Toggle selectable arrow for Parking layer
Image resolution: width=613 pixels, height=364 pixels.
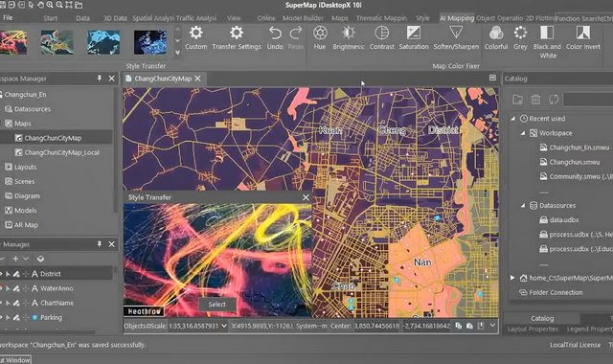pyautogui.click(x=8, y=317)
